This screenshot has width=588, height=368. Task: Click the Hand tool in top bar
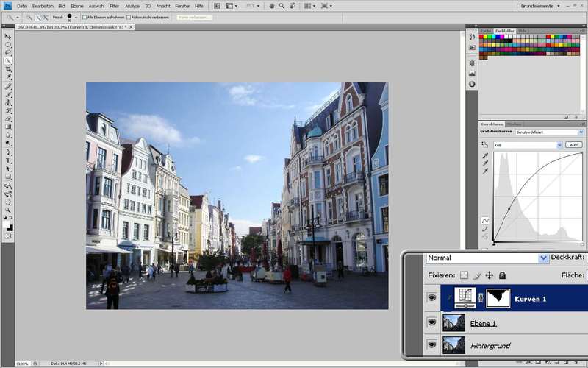[x=271, y=5]
